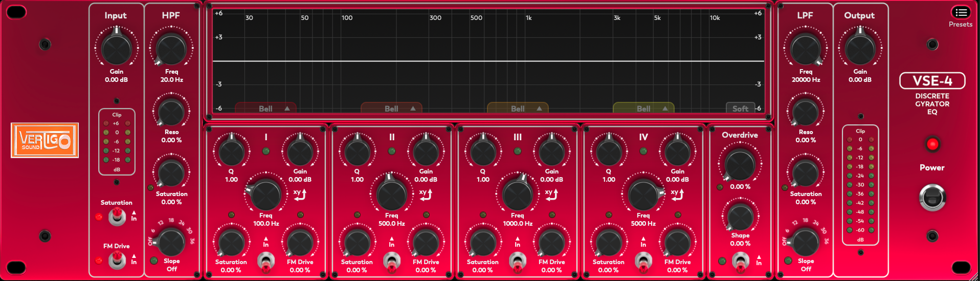
Task: Open band II Bell shape selector
Action: point(391,108)
